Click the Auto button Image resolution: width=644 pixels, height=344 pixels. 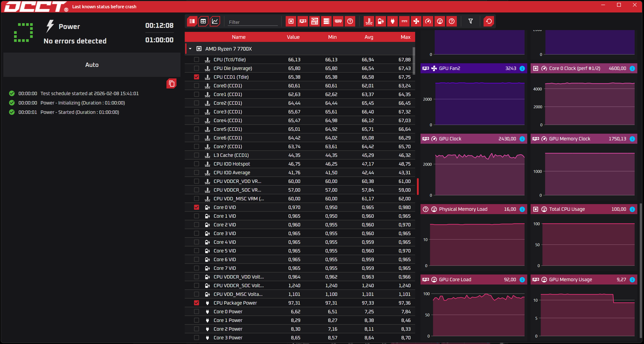92,65
